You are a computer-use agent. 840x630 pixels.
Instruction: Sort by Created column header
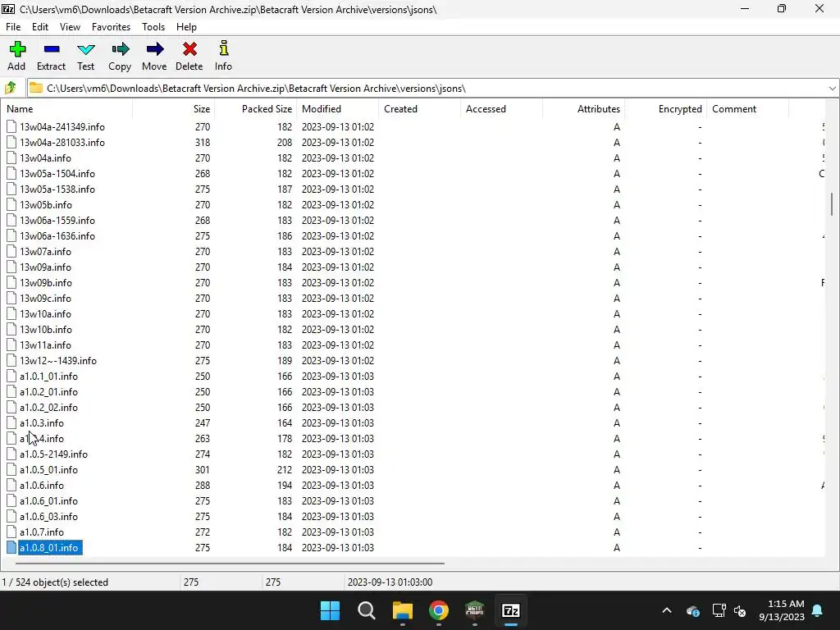419,109
